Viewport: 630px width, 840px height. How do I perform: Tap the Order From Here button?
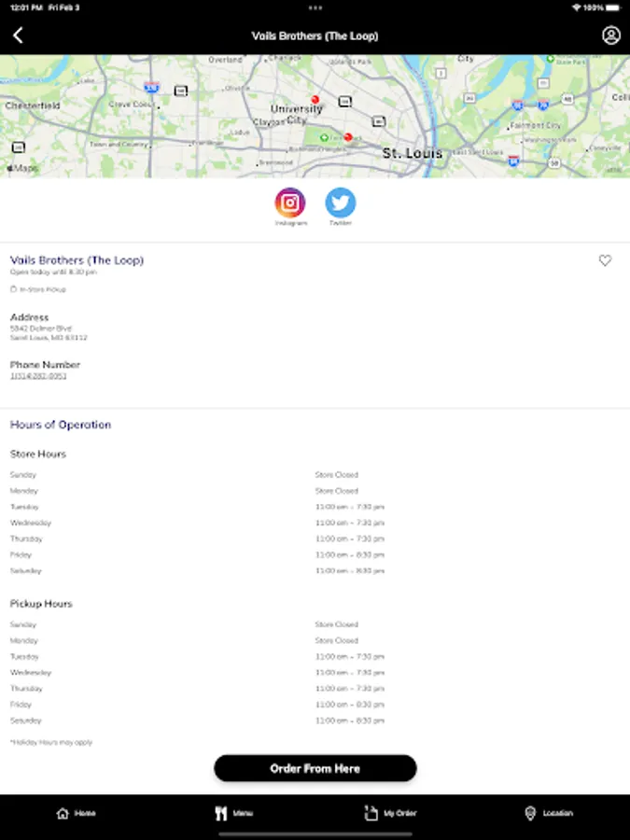315,768
